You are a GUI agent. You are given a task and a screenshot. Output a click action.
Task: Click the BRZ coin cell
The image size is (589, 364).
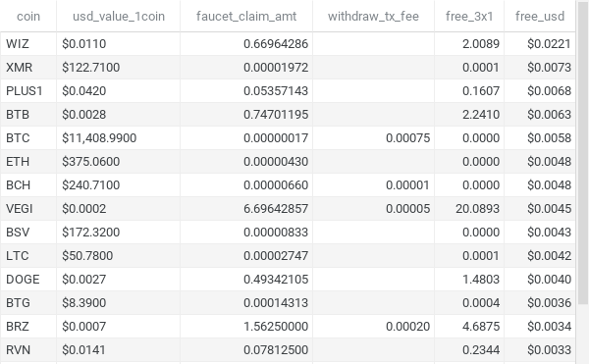click(x=28, y=327)
